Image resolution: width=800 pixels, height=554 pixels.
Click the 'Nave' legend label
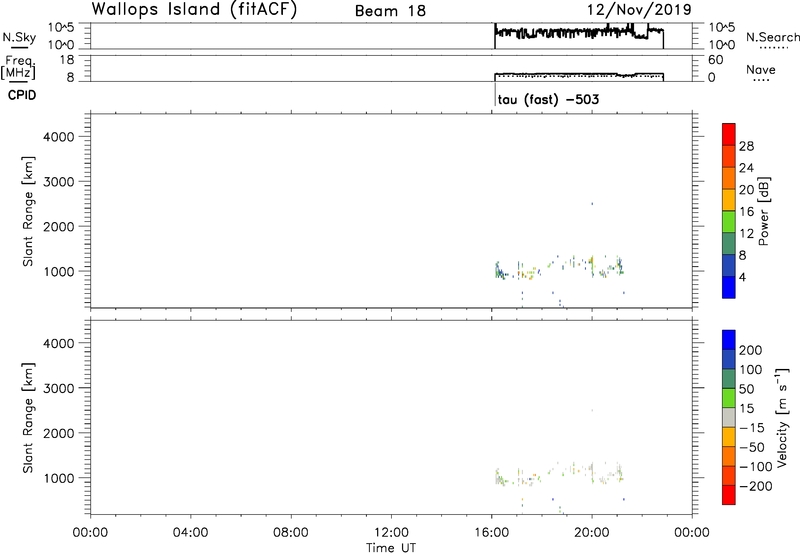[761, 69]
